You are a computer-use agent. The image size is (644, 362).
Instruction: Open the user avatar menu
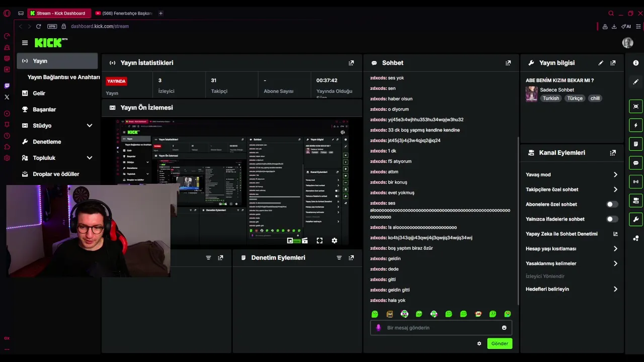coord(627,43)
